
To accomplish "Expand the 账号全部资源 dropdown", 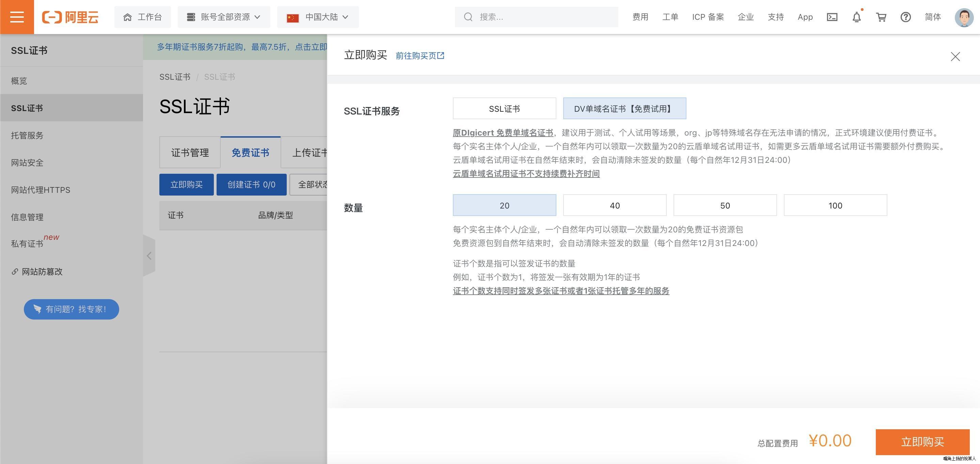I will point(224,17).
